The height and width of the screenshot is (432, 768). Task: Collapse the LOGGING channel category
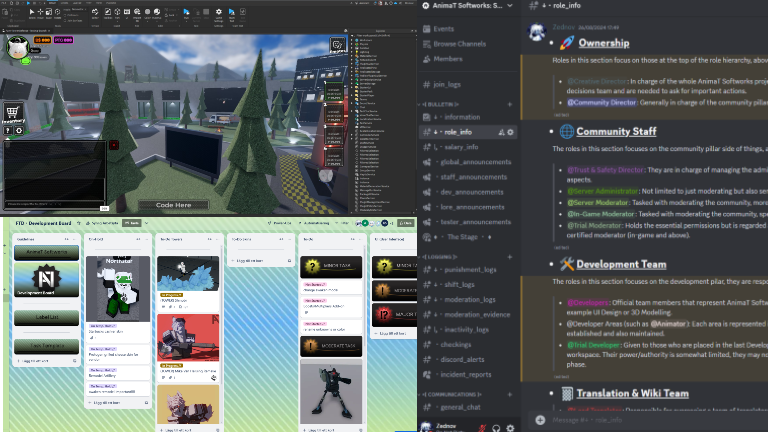[x=441, y=255]
